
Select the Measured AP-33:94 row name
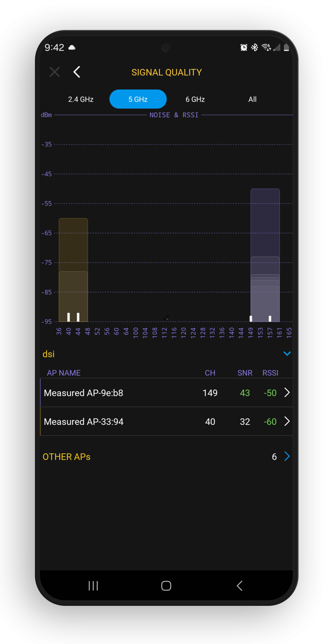[84, 421]
